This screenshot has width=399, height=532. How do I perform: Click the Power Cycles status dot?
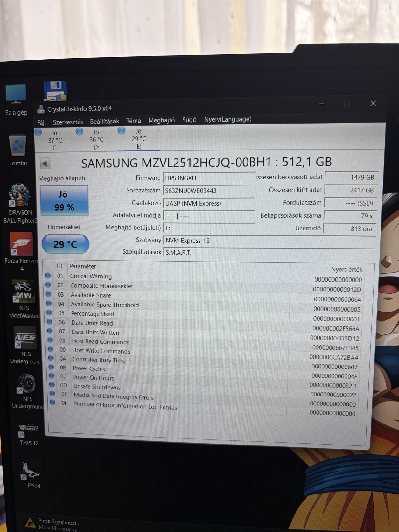pos(51,367)
